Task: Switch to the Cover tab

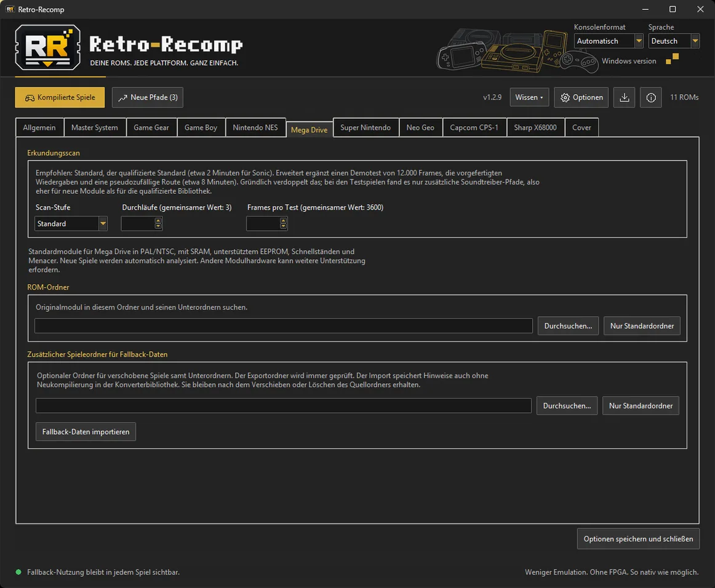Action: (581, 128)
